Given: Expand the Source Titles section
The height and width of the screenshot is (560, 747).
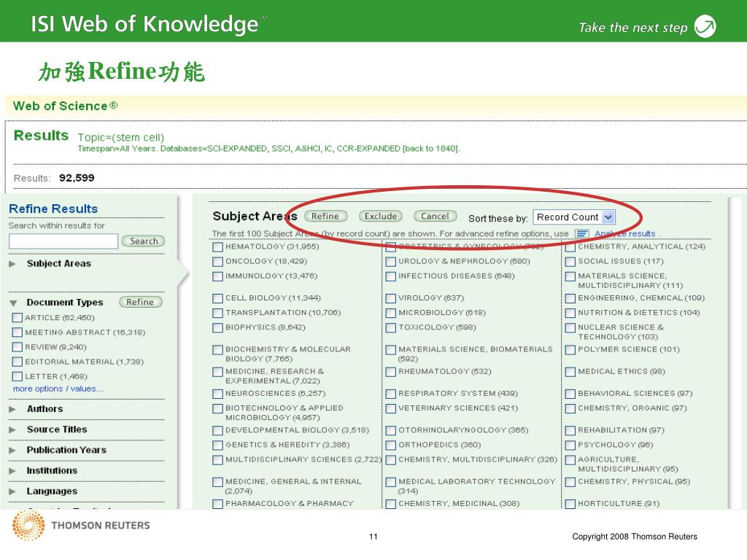Looking at the screenshot, I should click(x=13, y=429).
